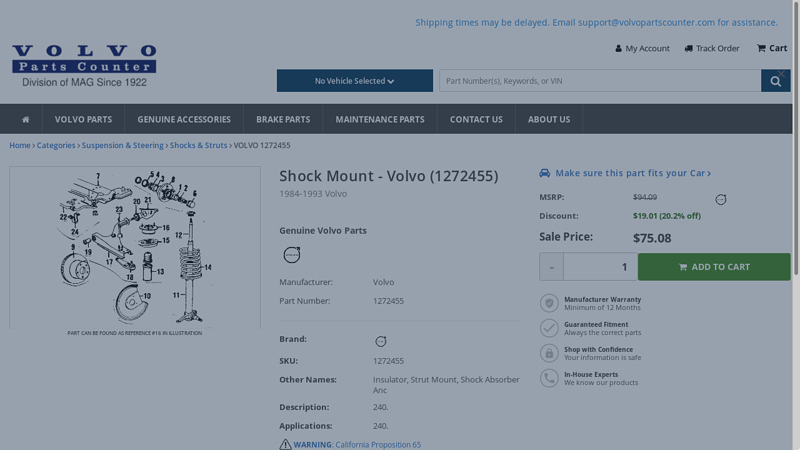The width and height of the screenshot is (800, 450).
Task: Open the Genuine Accessories menu
Action: click(x=184, y=119)
